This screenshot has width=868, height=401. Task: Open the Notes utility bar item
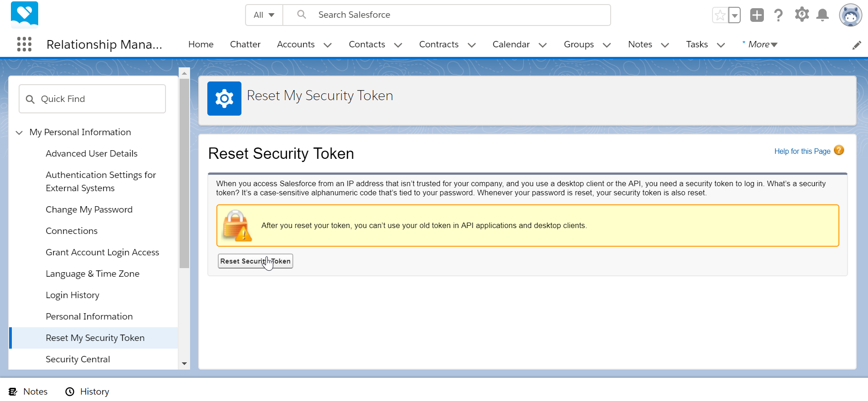(28, 391)
